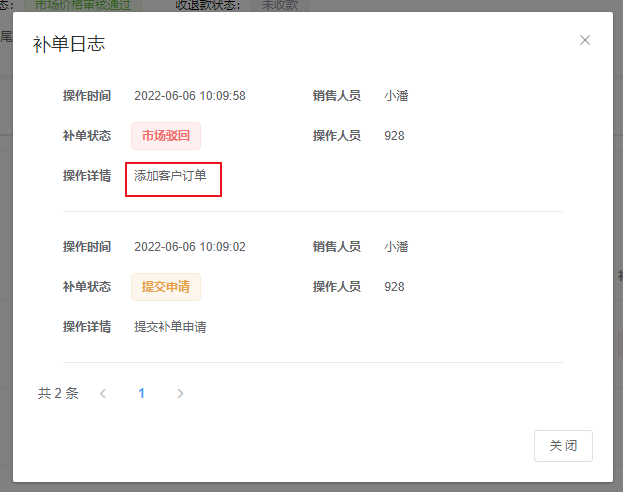The width and height of the screenshot is (623, 492).
Task: Click the 补单日志 dialog title
Action: (x=69, y=43)
